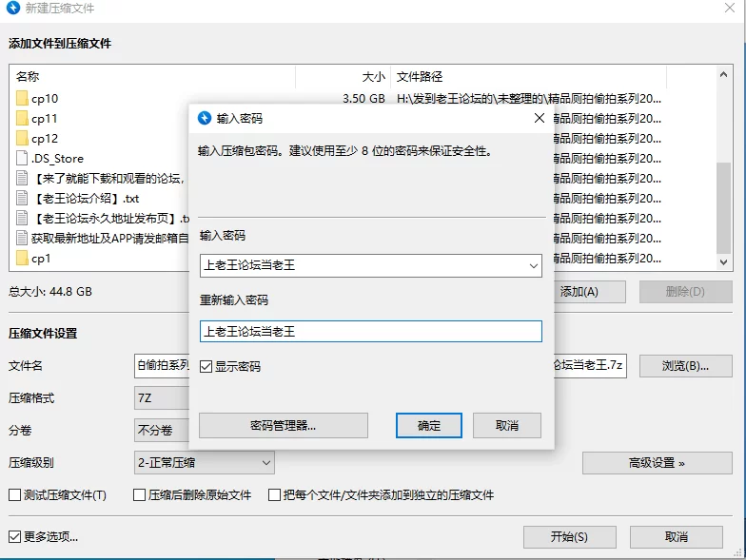Expand 高级设置 » options

tap(657, 462)
